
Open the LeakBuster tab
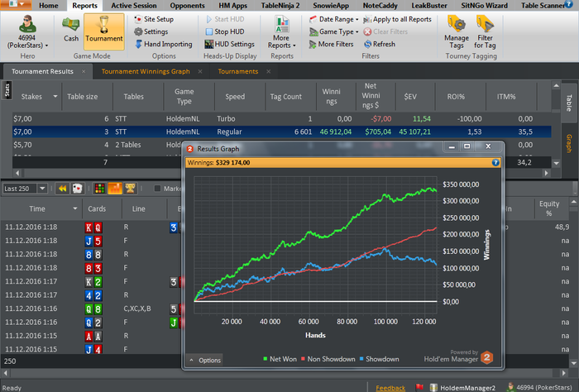pyautogui.click(x=429, y=6)
